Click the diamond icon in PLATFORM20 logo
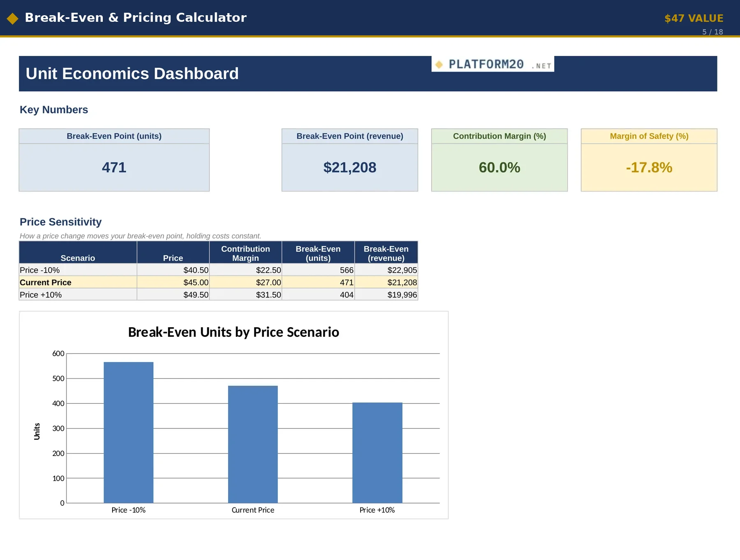The image size is (740, 560). (439, 65)
